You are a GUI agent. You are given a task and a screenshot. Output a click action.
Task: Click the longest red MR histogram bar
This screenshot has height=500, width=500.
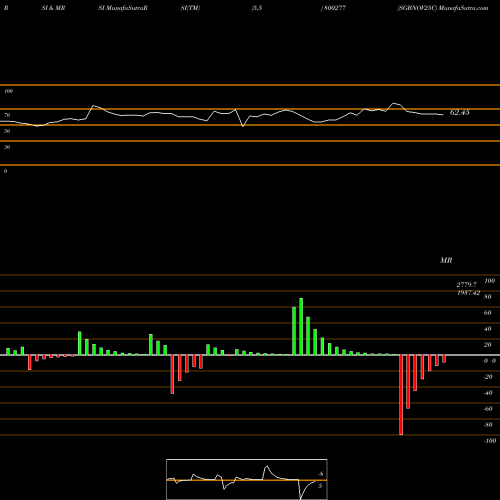401,395
